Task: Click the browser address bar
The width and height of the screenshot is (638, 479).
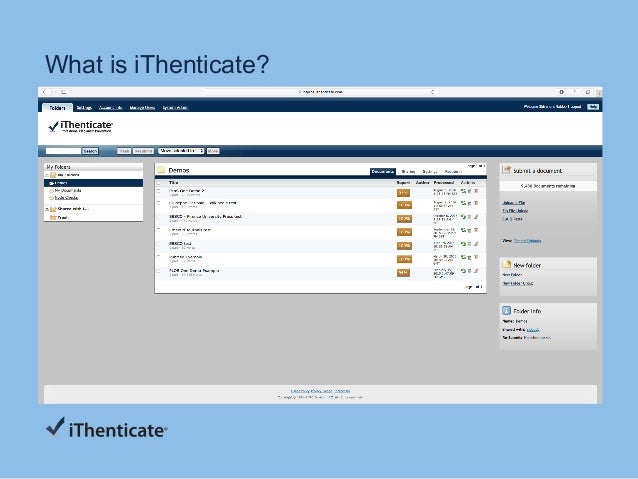Action: (321, 92)
